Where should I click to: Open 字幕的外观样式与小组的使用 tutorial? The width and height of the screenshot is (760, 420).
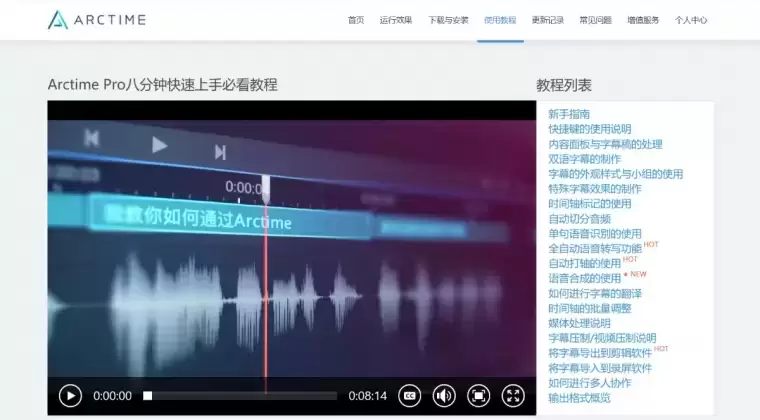[x=616, y=174]
